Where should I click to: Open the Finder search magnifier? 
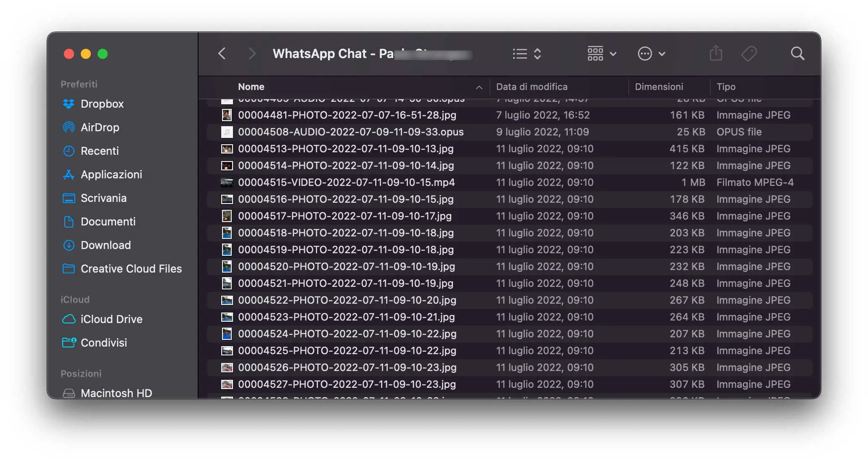click(x=797, y=54)
